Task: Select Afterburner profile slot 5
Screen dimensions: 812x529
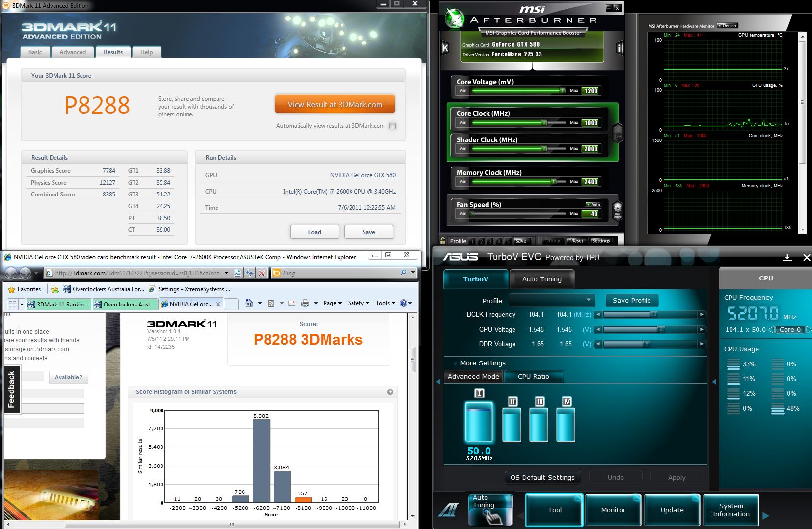Action: 508,241
